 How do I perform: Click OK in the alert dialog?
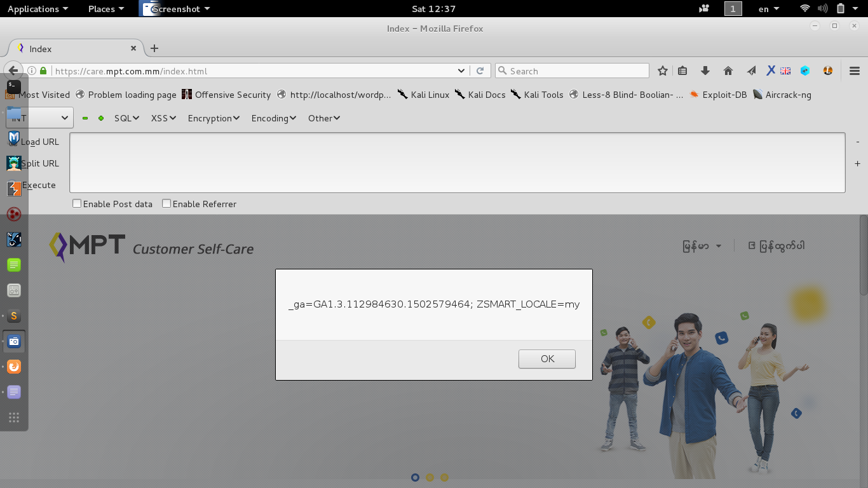point(547,358)
